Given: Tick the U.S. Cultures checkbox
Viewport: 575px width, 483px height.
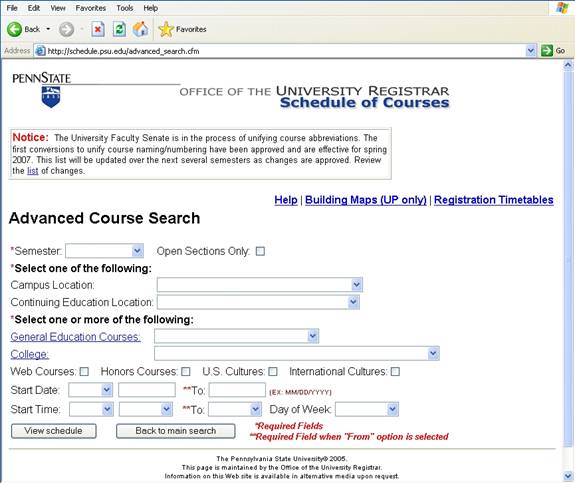Looking at the screenshot, I should [273, 372].
